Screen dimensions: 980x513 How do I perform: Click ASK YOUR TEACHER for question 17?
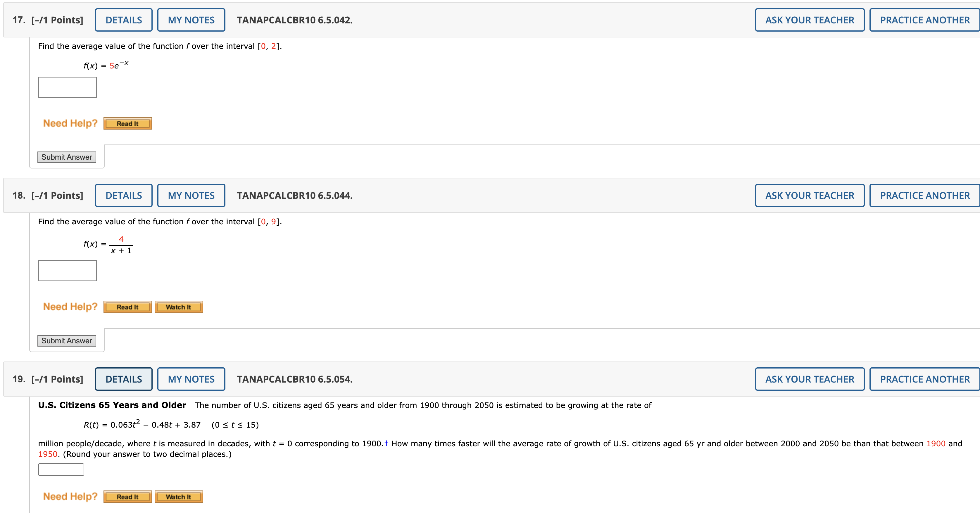click(x=810, y=19)
